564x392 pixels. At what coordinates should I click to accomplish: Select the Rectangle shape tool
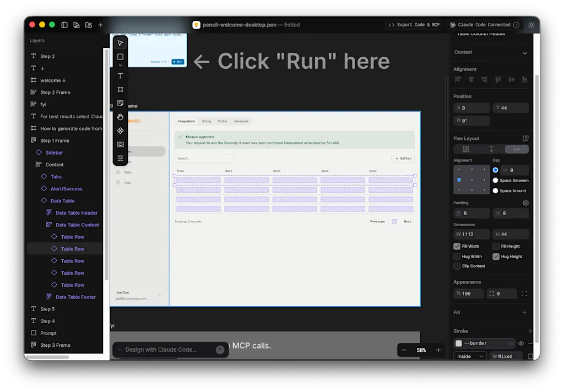[120, 57]
